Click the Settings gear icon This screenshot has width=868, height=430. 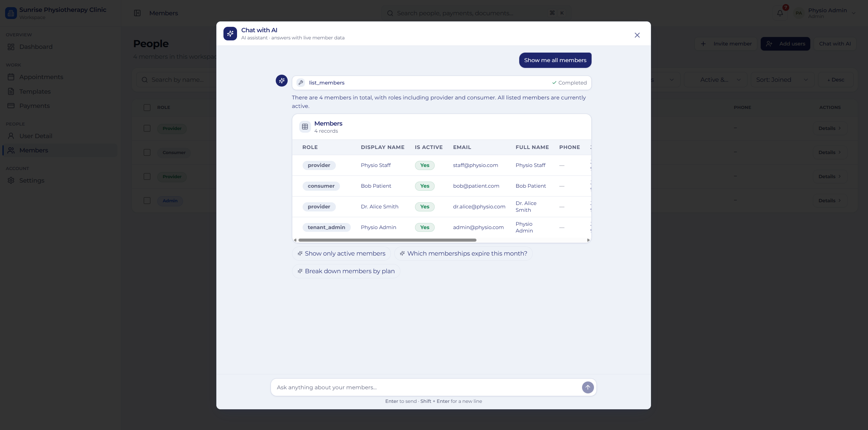[x=11, y=181]
